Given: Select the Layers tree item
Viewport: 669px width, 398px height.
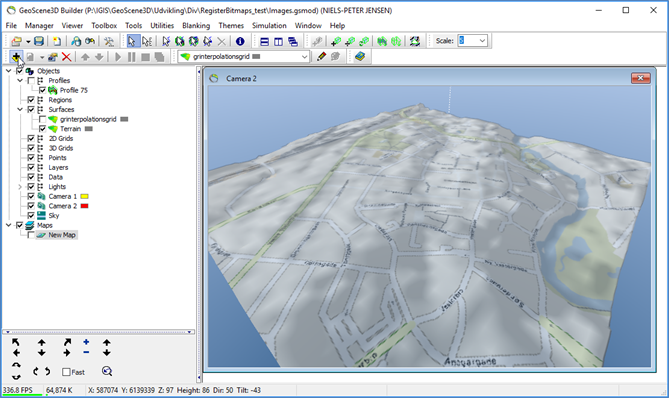Looking at the screenshot, I should click(x=58, y=168).
